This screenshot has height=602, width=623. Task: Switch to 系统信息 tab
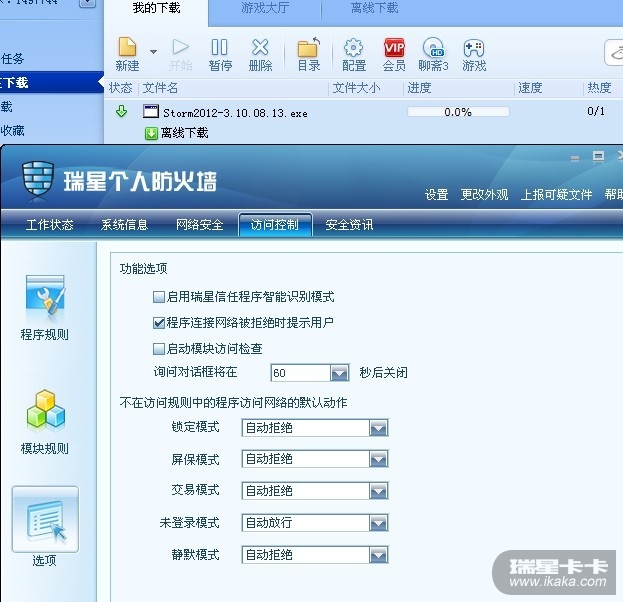pos(124,225)
